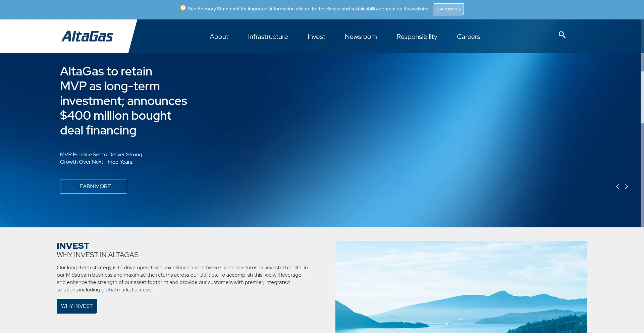Open the search magnifier icon
The image size is (644, 333).
[x=562, y=35]
